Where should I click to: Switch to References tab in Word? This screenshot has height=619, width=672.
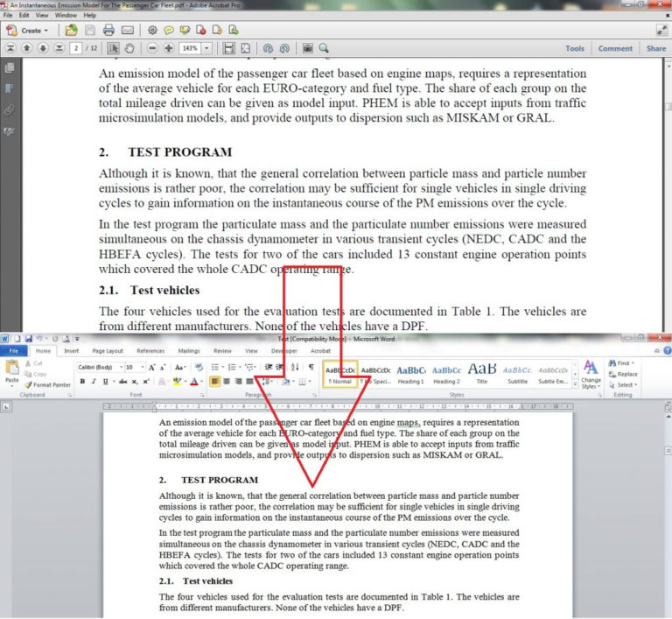(x=150, y=351)
